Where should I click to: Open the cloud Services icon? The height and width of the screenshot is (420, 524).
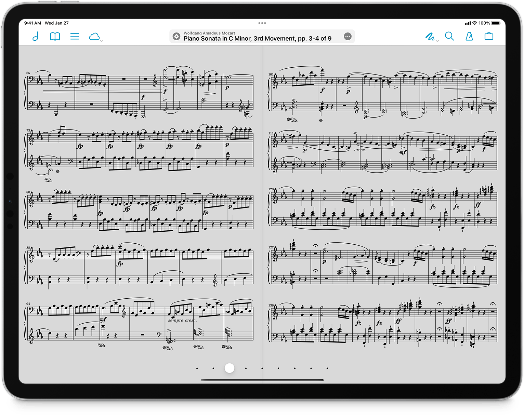pyautogui.click(x=94, y=36)
